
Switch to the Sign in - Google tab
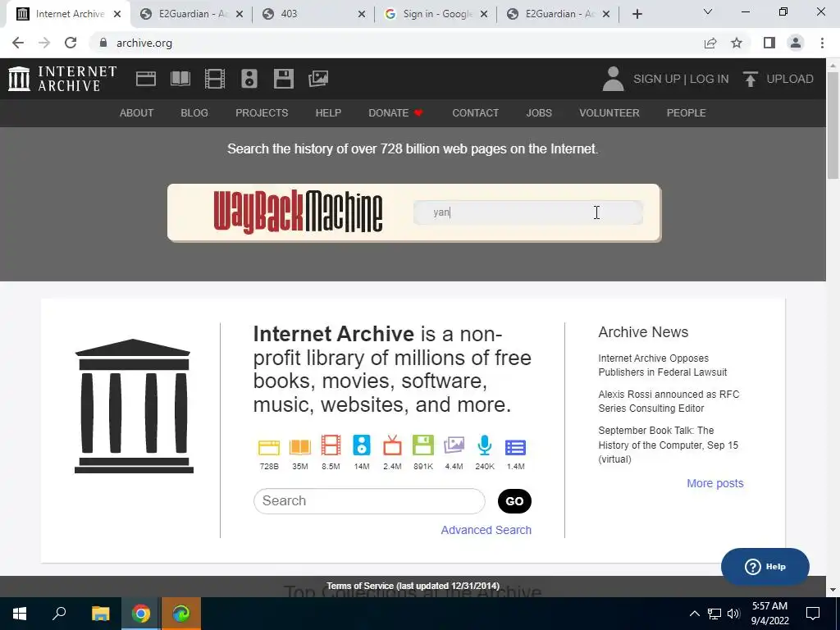436,14
